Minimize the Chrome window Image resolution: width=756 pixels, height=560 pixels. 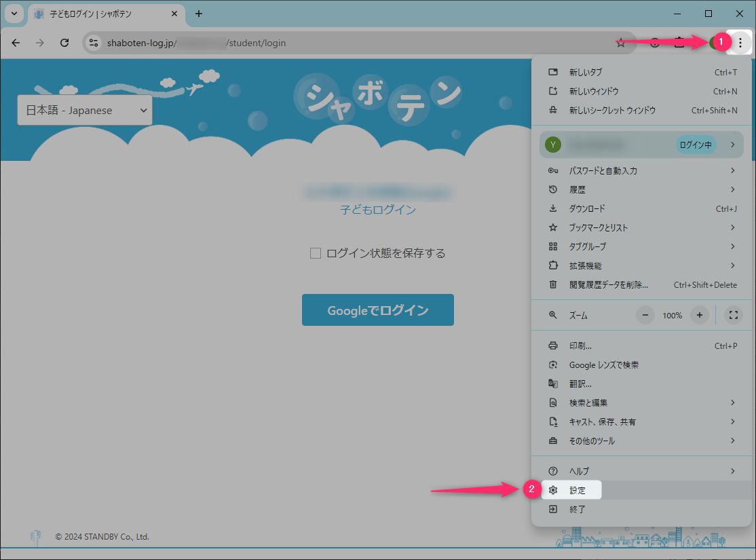pyautogui.click(x=677, y=14)
